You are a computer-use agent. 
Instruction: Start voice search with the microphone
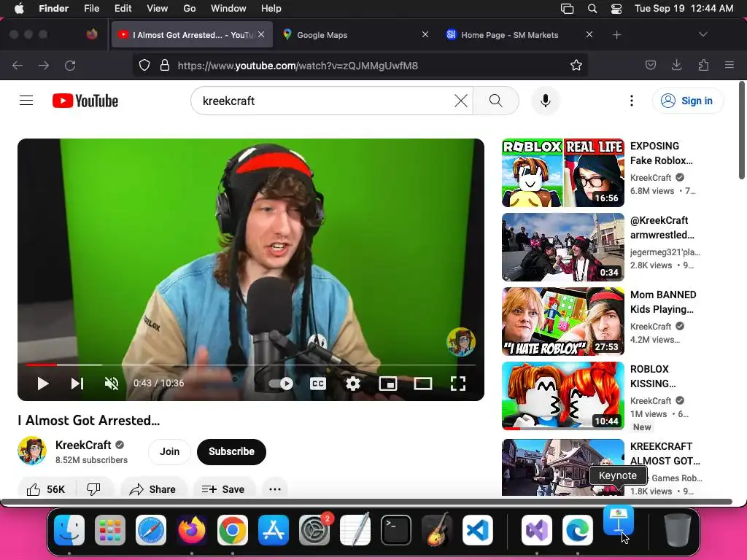click(546, 101)
